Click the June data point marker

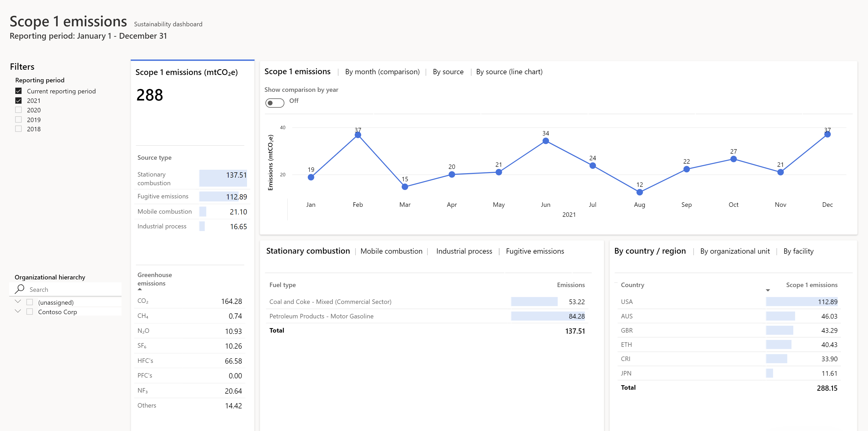point(546,141)
